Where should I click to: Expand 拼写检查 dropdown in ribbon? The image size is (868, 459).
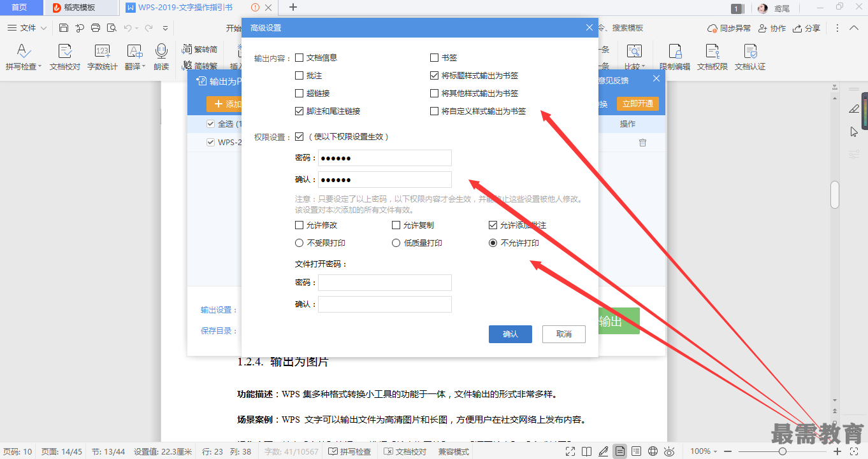coord(40,66)
